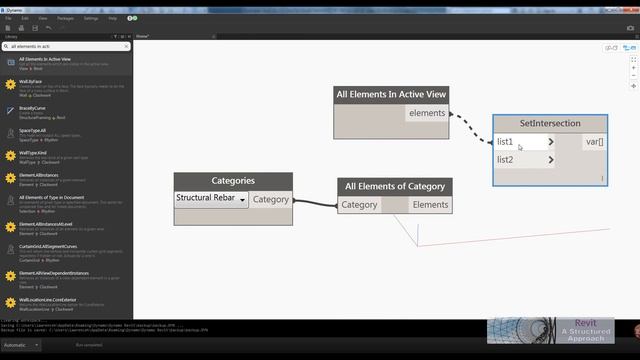The image size is (640, 360).
Task: Click Category input on All Elements of Category
Action: [359, 204]
